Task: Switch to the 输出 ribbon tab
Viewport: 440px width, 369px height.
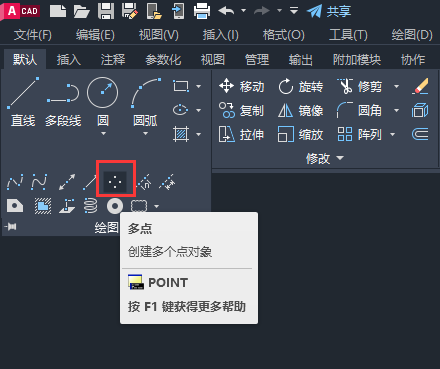Action: (x=301, y=60)
